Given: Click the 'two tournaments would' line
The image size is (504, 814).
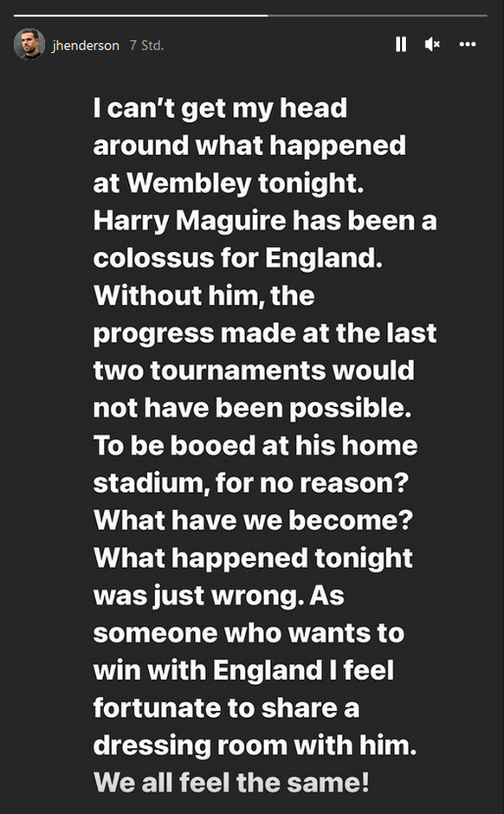Looking at the screenshot, I should (255, 371).
